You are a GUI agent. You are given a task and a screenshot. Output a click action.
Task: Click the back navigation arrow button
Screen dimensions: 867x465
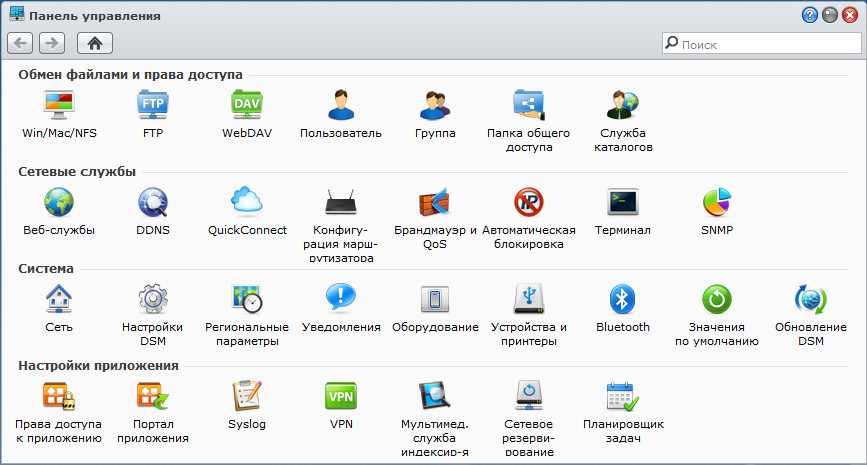pos(20,43)
